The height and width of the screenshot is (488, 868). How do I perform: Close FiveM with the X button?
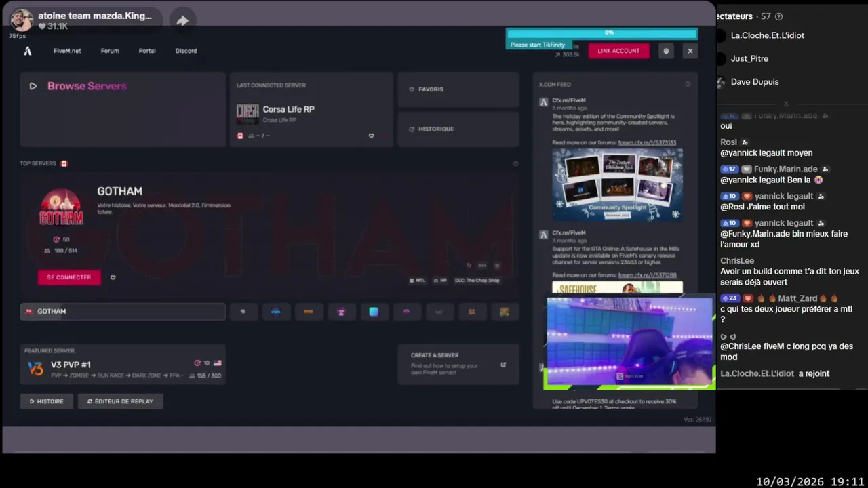[690, 51]
